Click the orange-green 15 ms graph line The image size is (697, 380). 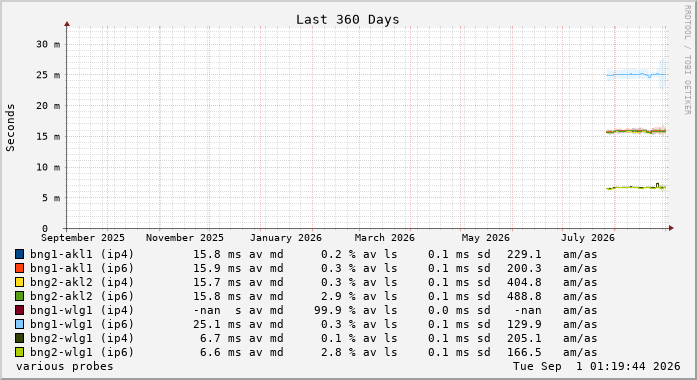pos(636,131)
